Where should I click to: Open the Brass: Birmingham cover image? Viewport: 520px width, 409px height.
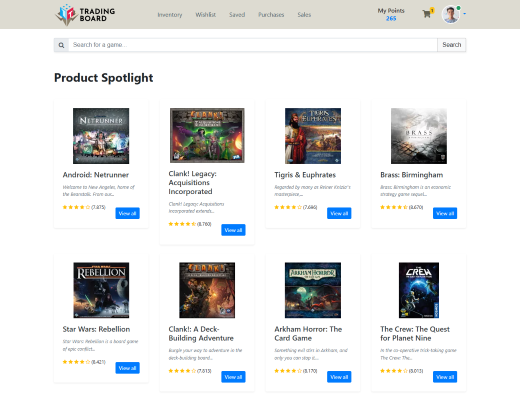(x=419, y=136)
